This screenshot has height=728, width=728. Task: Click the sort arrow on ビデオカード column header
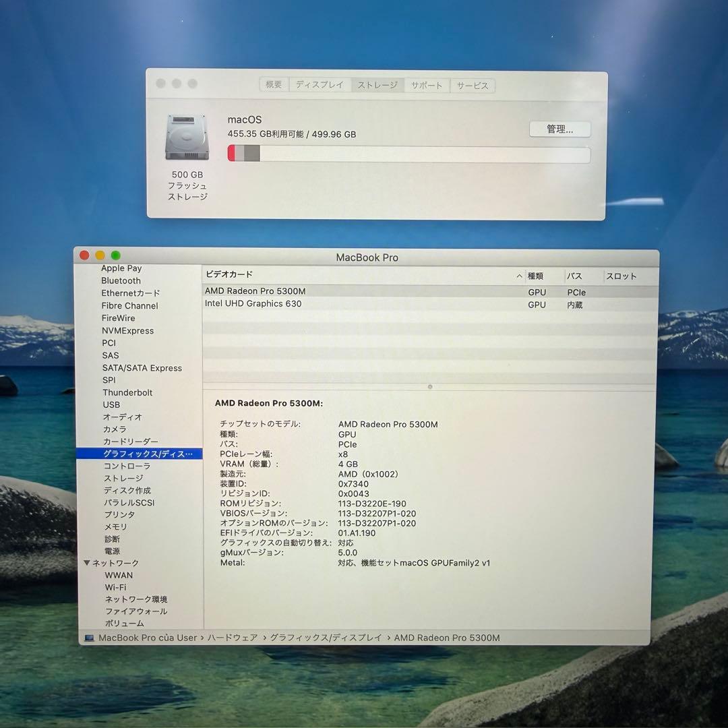click(518, 276)
